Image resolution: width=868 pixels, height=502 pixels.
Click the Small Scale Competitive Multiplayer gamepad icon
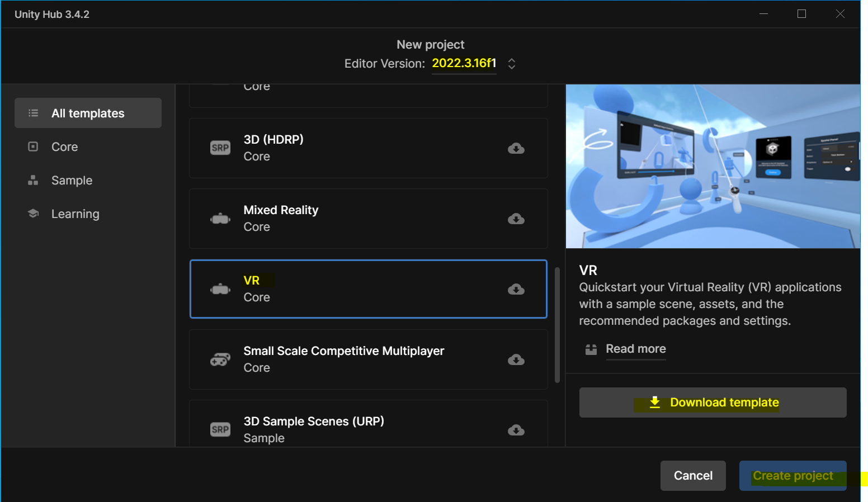coord(220,359)
